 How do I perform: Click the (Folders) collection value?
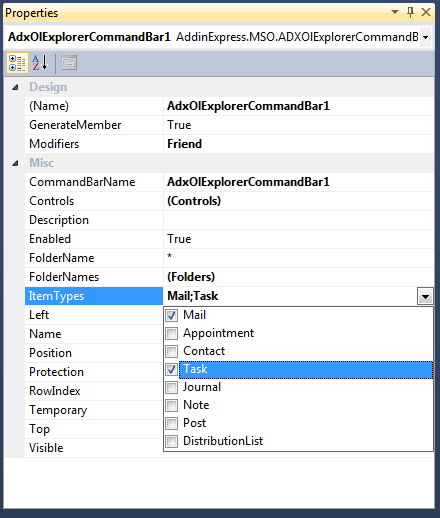[x=299, y=277]
